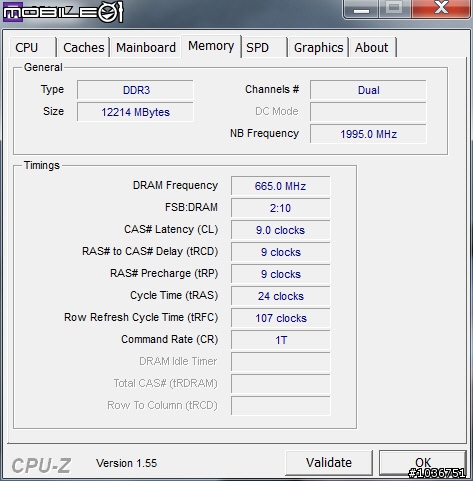Select the 1995.0 MHz NB Frequency value
473x481 pixels.
pos(368,134)
